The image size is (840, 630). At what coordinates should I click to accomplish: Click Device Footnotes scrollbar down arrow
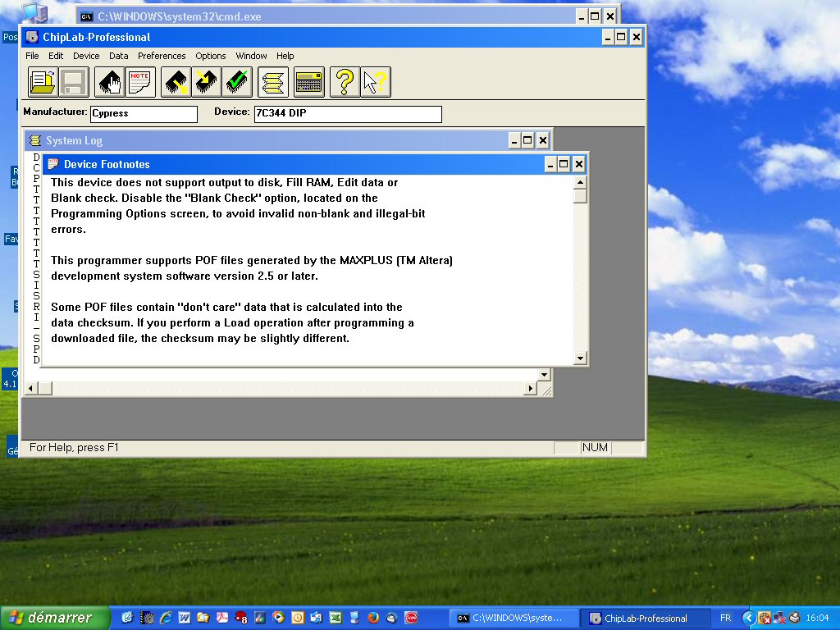[x=580, y=358]
